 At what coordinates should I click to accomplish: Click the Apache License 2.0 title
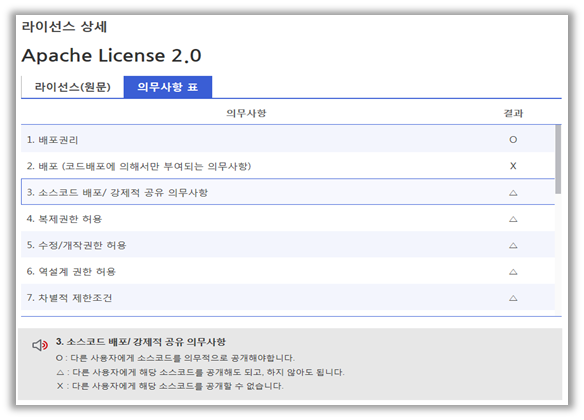pyautogui.click(x=111, y=55)
